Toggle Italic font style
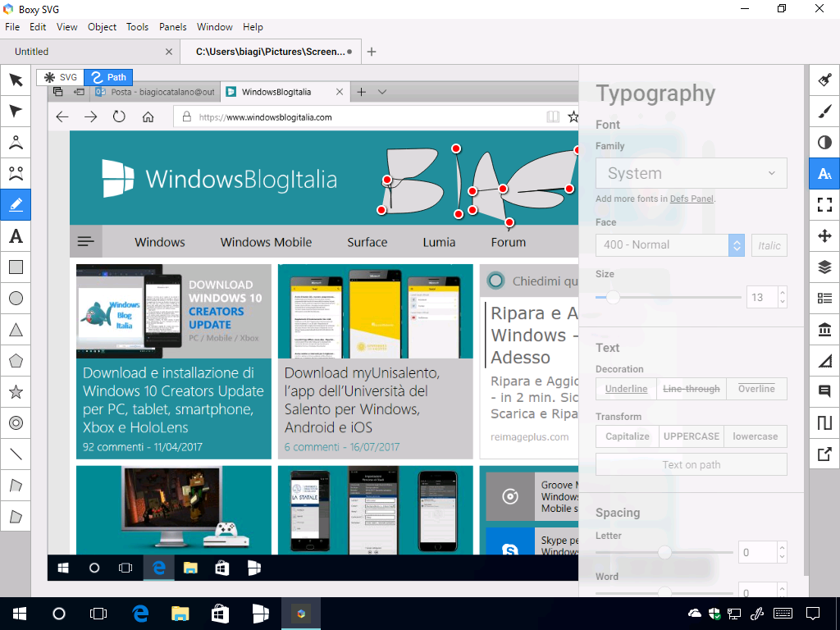Screen dimensions: 840x630 click(x=769, y=245)
